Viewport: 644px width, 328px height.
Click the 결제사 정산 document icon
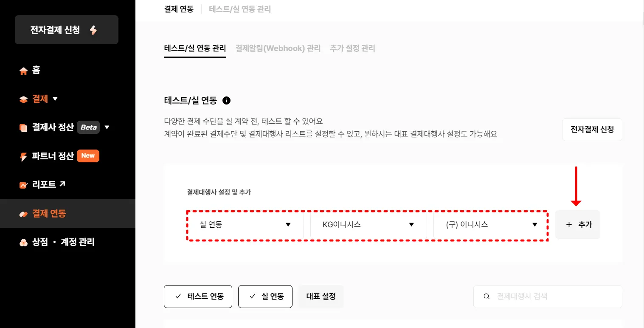click(23, 127)
